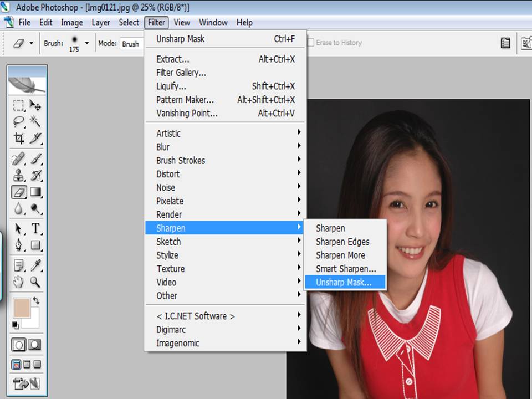Image resolution: width=532 pixels, height=399 pixels.
Task: Open the File menu
Action: tap(24, 22)
